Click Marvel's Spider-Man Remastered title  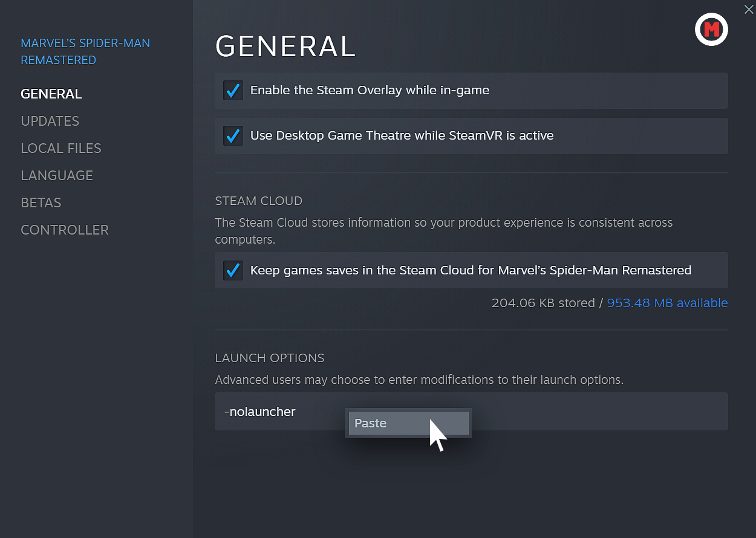pos(85,51)
